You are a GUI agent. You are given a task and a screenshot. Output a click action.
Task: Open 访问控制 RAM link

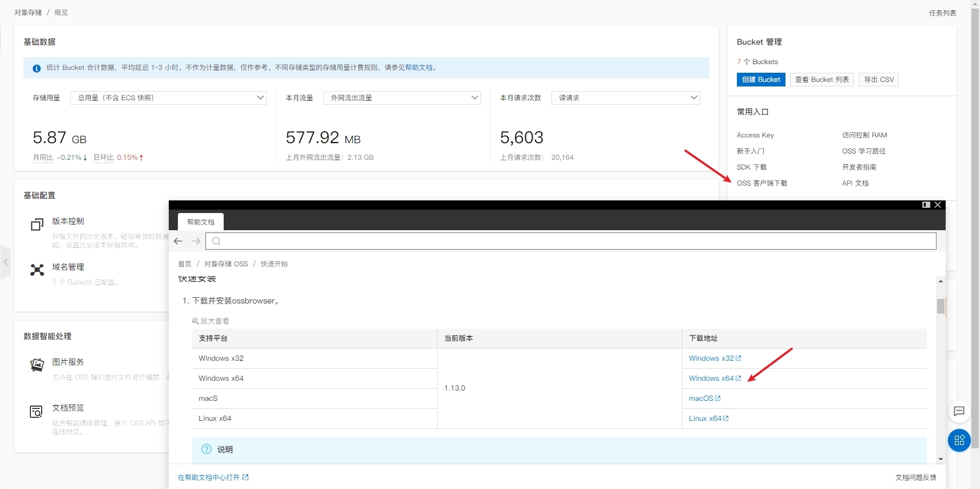pyautogui.click(x=864, y=135)
